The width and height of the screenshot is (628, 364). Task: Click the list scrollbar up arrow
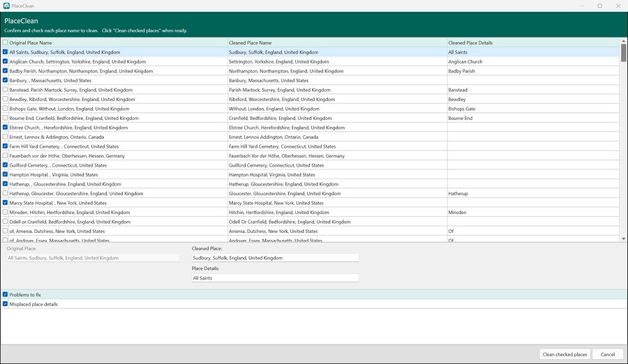click(x=624, y=41)
